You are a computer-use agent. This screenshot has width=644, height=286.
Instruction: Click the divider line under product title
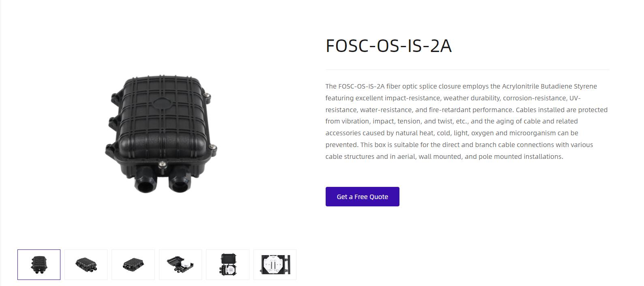pos(467,70)
